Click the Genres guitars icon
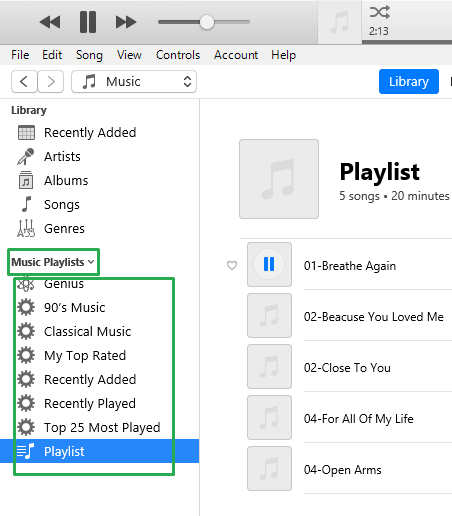Screen dimensions: 452x516 pos(26,228)
